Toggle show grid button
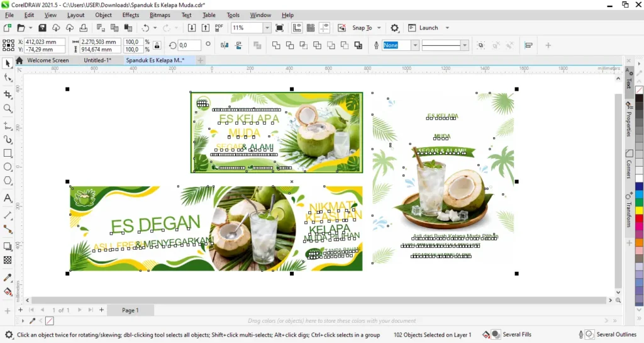 [x=311, y=28]
